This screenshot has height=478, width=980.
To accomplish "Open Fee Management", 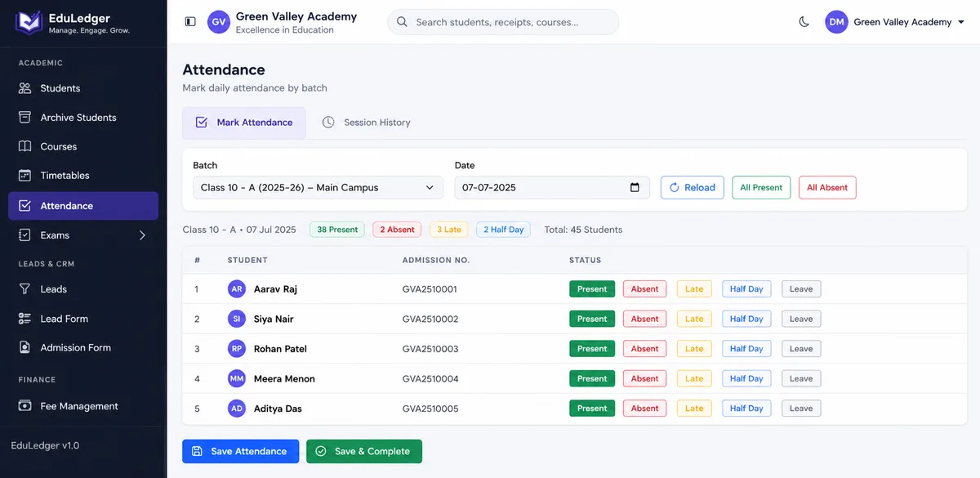I will tap(83, 406).
